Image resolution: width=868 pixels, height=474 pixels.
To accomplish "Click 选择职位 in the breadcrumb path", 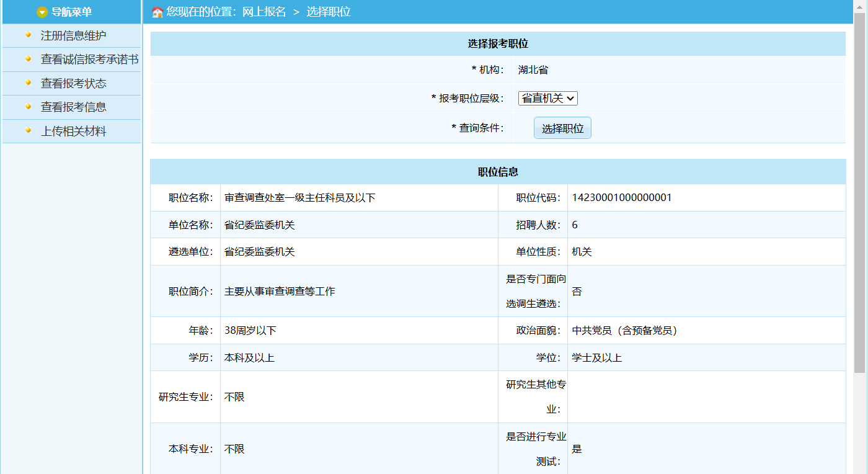I will point(329,12).
